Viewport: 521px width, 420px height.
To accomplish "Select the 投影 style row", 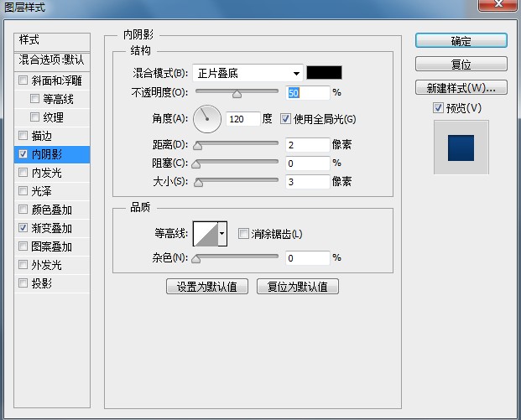I will pos(52,283).
